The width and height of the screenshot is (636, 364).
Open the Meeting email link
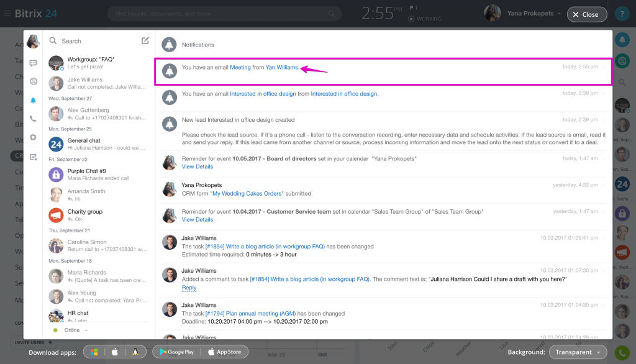[240, 67]
